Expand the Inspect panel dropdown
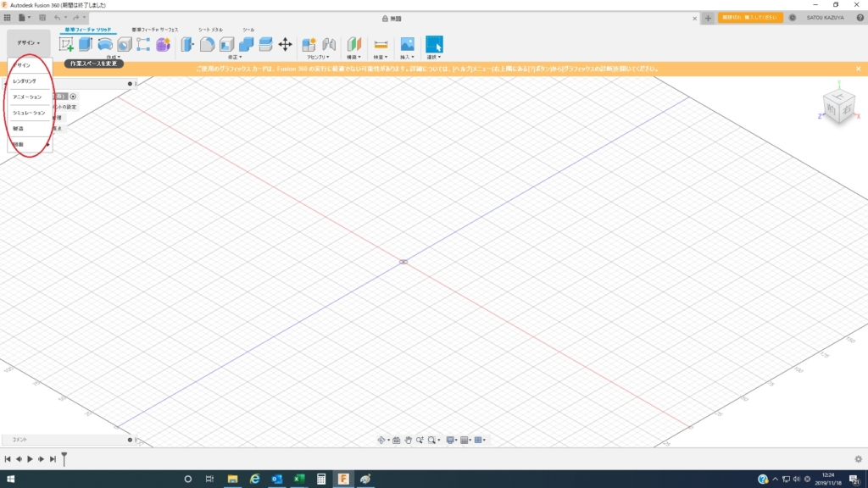Screen dimensions: 868x488 click(381, 57)
